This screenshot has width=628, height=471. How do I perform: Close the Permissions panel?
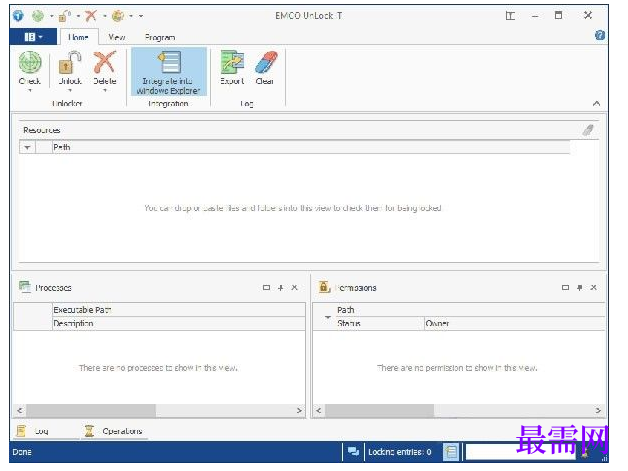coord(594,288)
